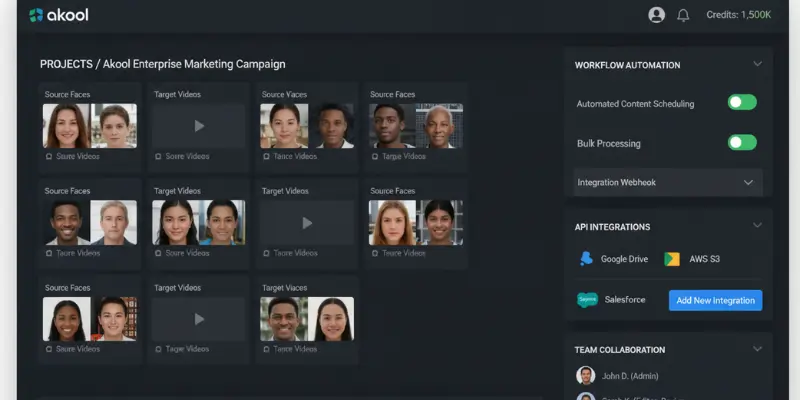Click caption icon under bottom-row Target Videos card
Screen dimensions: 800x400
pos(158,349)
